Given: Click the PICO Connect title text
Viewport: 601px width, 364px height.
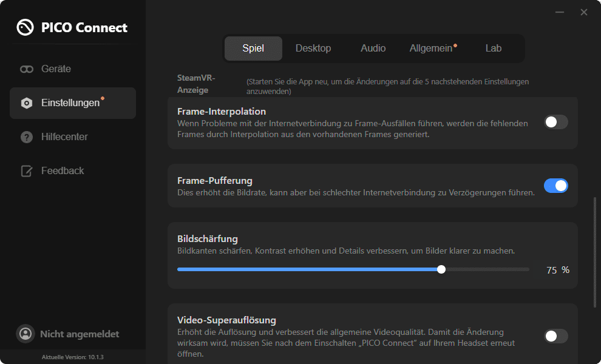Looking at the screenshot, I should pos(84,27).
